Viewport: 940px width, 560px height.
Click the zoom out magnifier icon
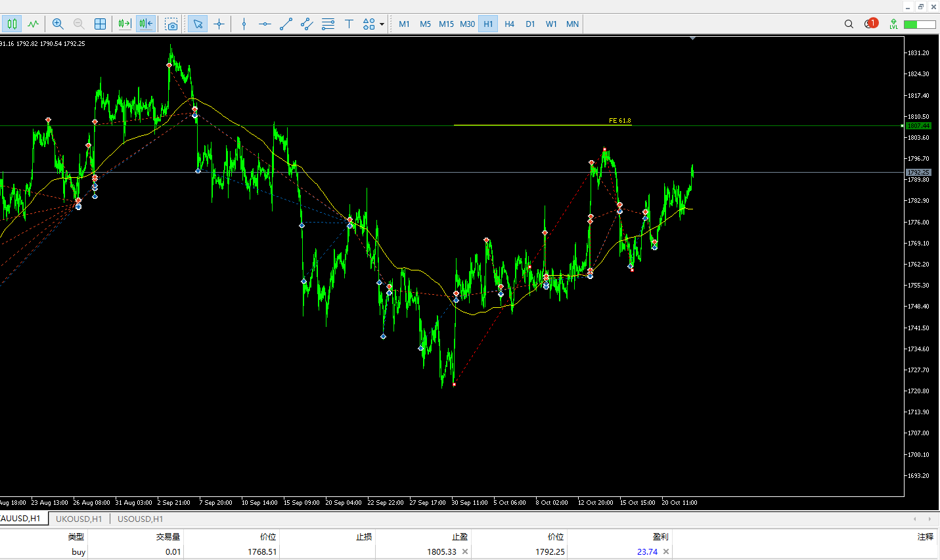tap(79, 24)
